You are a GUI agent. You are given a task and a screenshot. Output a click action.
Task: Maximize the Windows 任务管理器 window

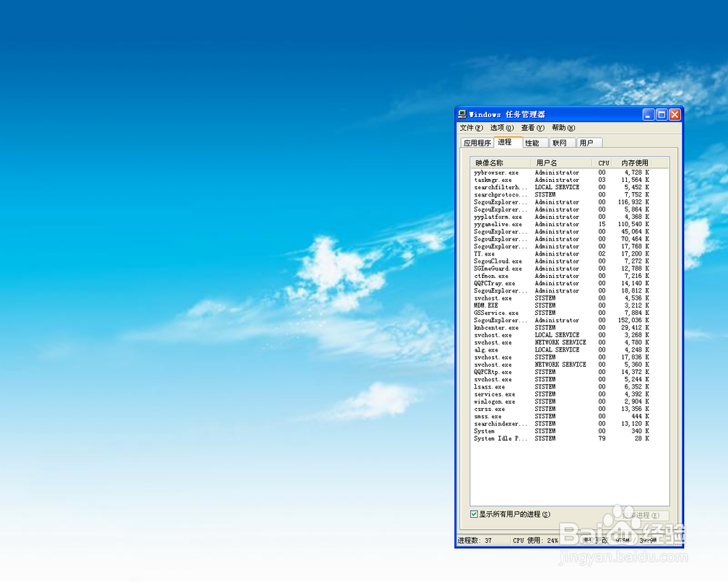(662, 114)
